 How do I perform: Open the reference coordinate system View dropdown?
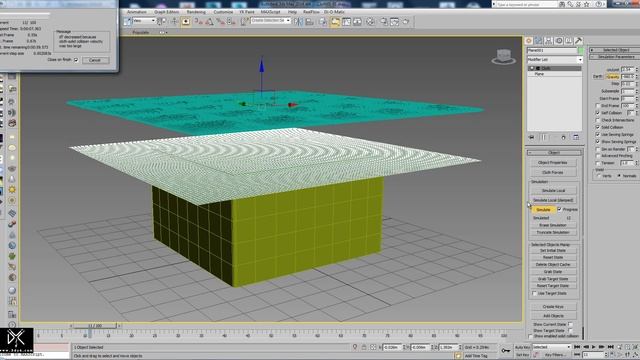point(144,21)
